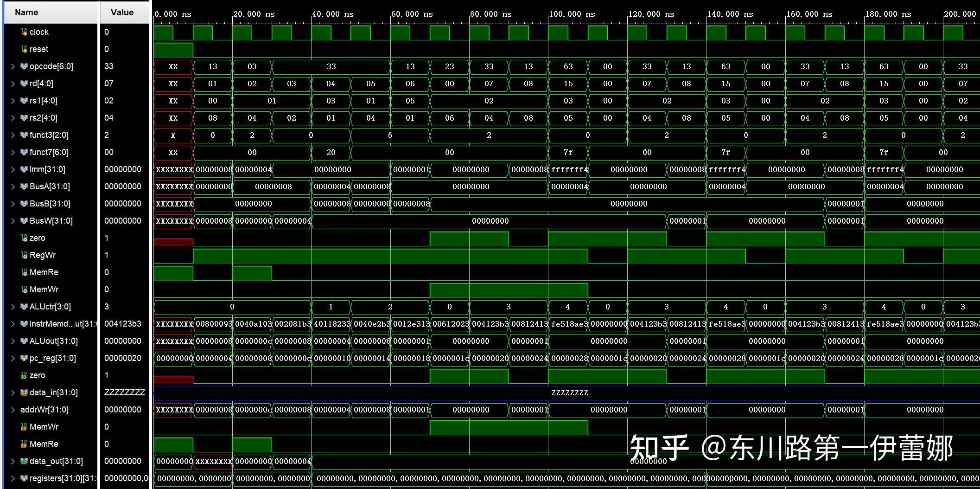
Task: Click the data_out[31:0] bus icon
Action: click(x=24, y=461)
